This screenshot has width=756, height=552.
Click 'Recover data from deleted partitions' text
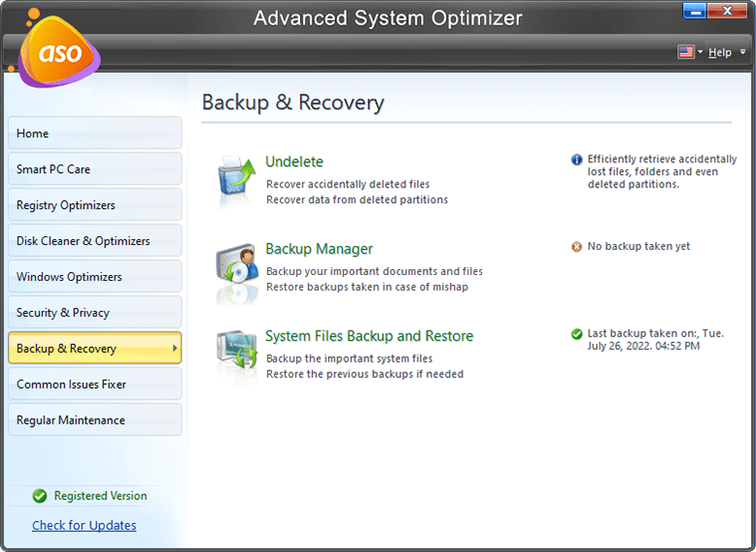click(x=357, y=199)
